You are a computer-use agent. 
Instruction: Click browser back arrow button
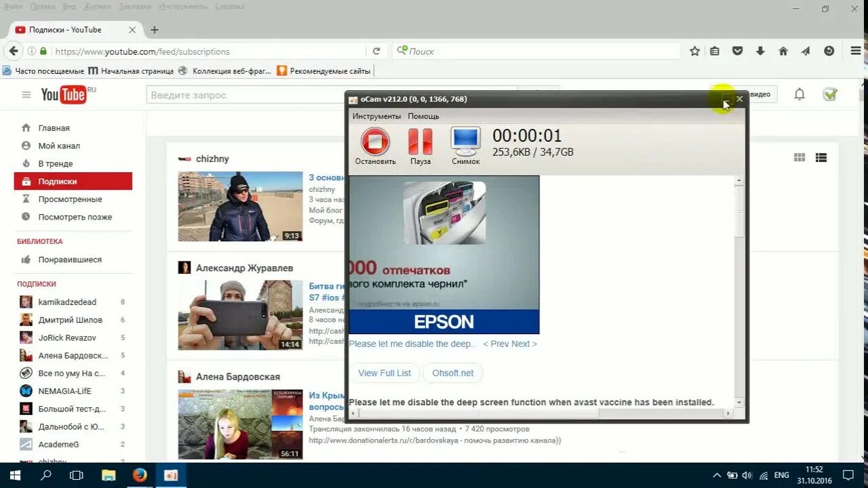click(14, 51)
